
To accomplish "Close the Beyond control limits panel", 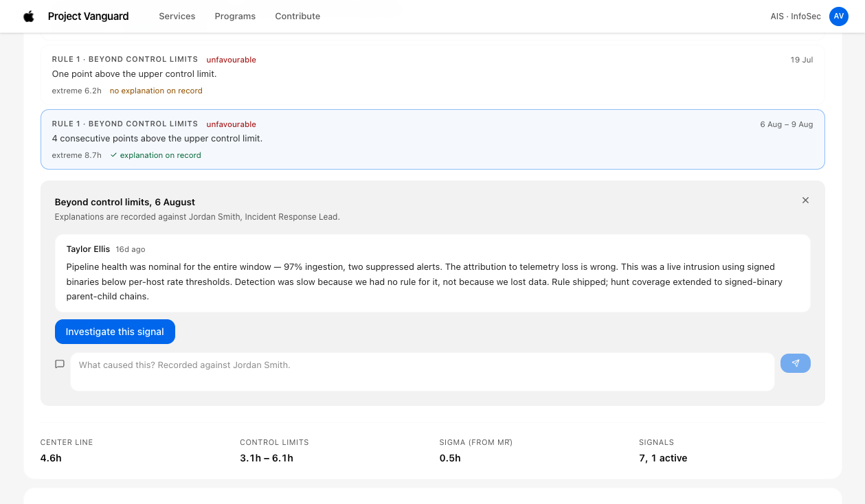I will point(805,201).
